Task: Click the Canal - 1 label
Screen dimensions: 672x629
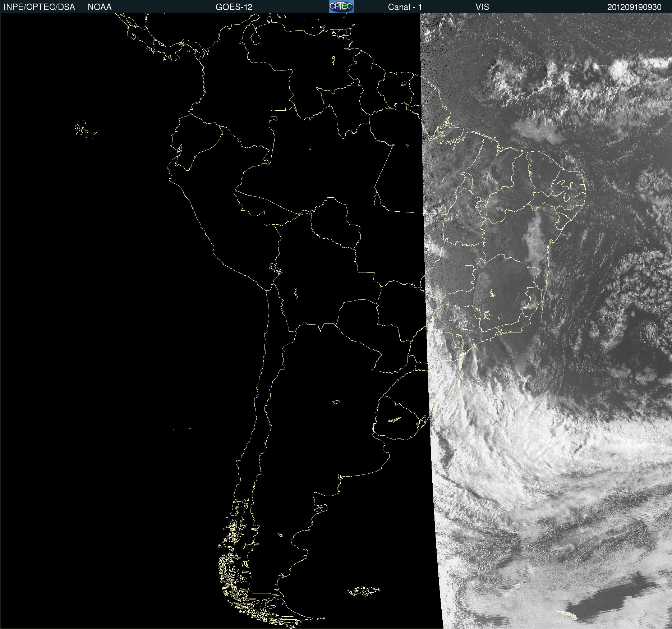Action: point(405,7)
